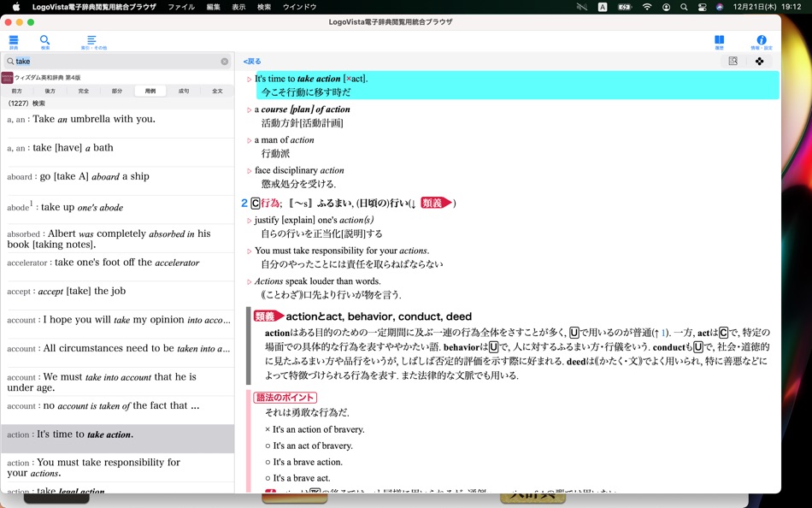The width and height of the screenshot is (812, 508).
Task: Expand the 'You must take responsibility' article triangle
Action: 249,251
